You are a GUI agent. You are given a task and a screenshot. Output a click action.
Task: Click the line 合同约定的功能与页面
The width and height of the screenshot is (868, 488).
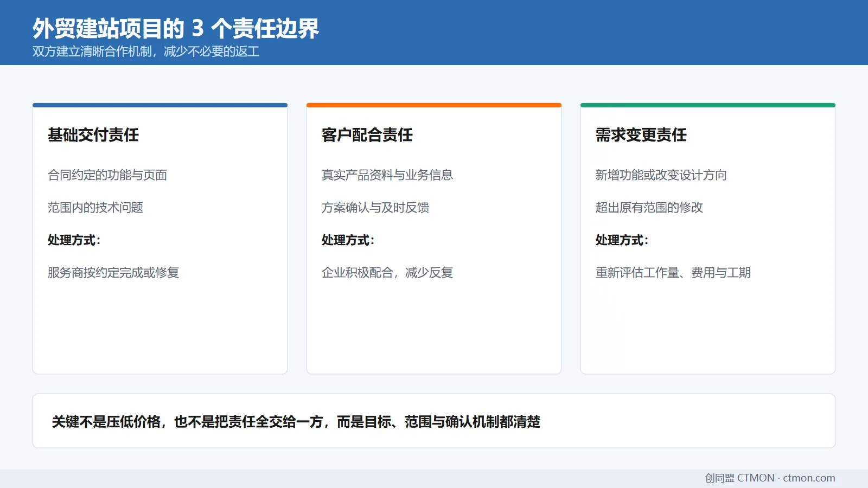point(107,175)
